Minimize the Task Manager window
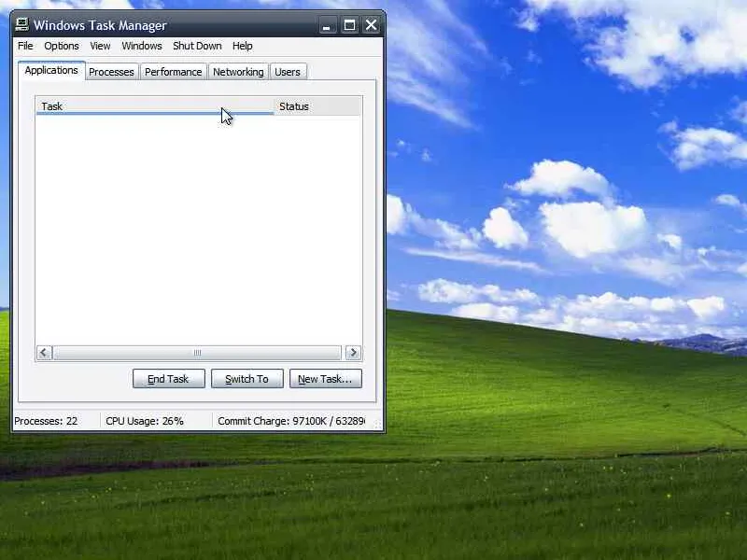This screenshot has width=747, height=560. 327,25
